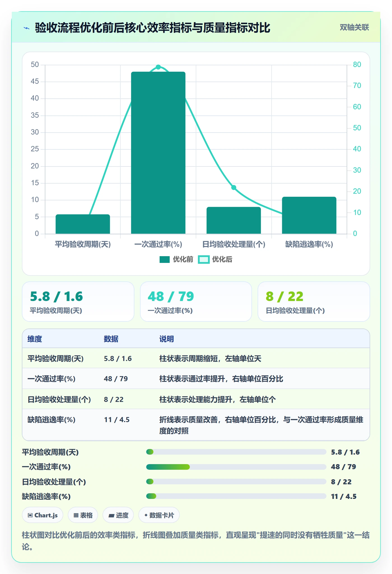This screenshot has width=392, height=574.
Task: Select the table text 柱状表示通过率提升，右轴单位百分比
Action: [x=221, y=379]
